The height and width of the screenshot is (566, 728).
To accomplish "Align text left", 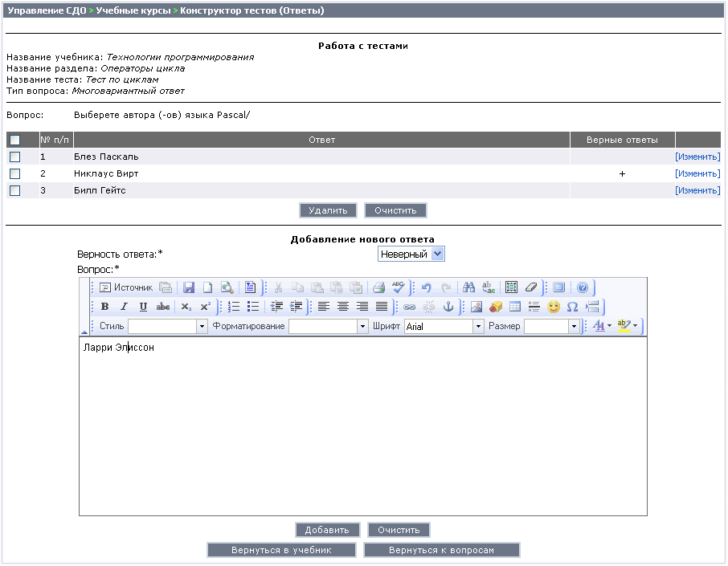I will pos(324,307).
